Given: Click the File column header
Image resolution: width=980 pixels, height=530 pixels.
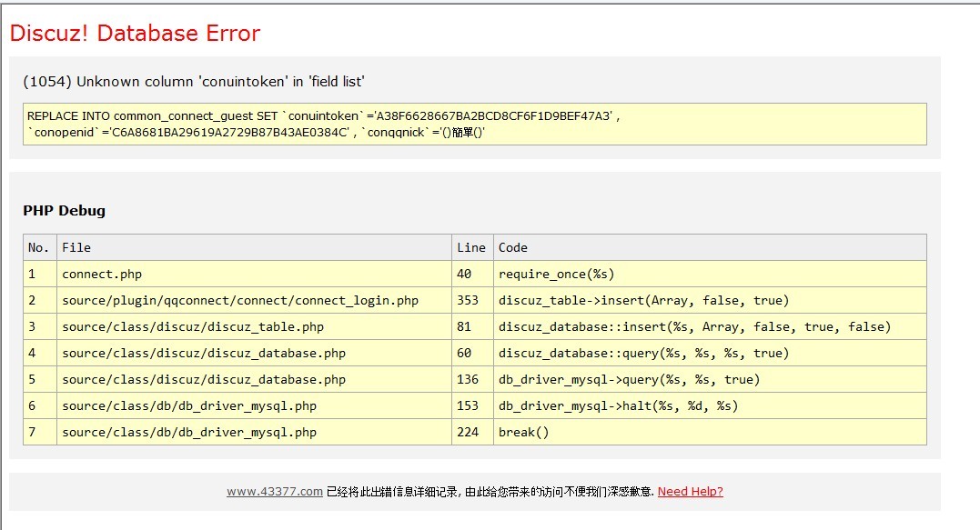Looking at the screenshot, I should [x=76, y=247].
